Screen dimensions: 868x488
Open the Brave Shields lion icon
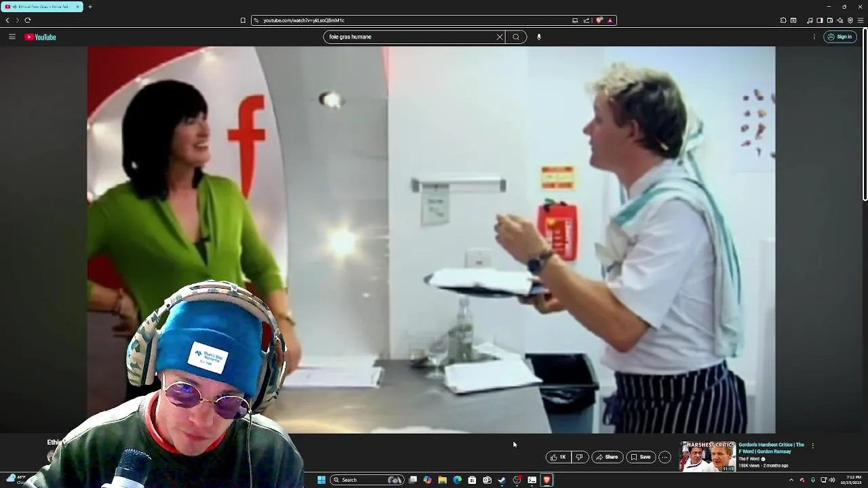[x=599, y=20]
